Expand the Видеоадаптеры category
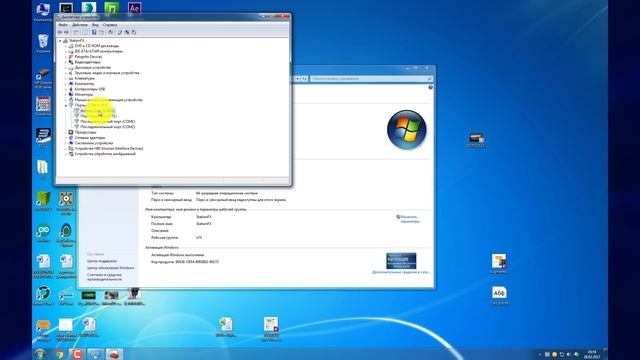The image size is (640, 360). [66, 62]
